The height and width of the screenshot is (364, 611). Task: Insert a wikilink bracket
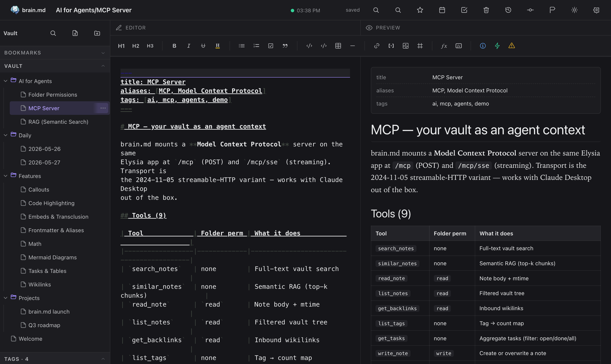391,46
